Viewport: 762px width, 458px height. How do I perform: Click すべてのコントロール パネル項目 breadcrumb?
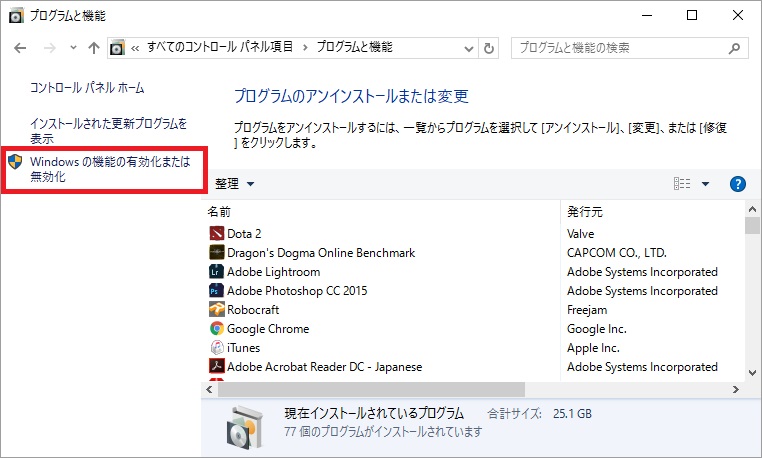(220, 47)
